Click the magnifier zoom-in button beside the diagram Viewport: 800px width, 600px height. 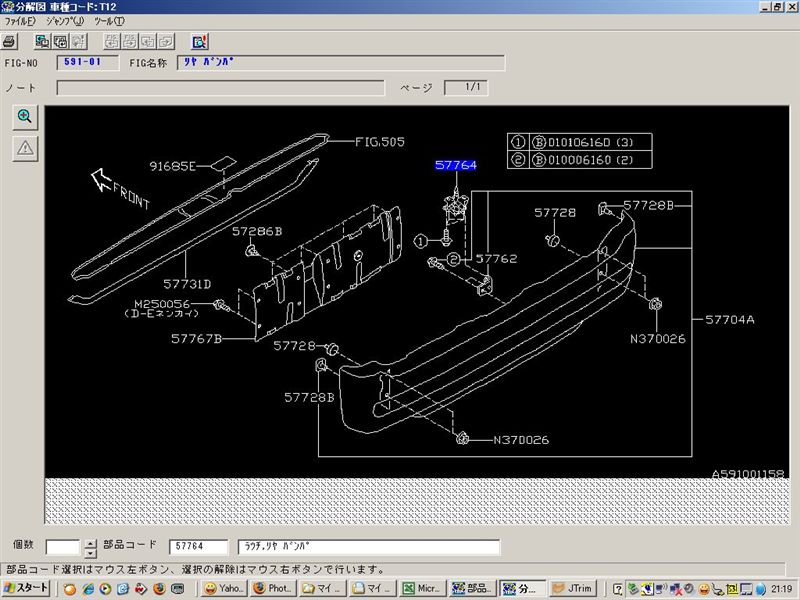25,117
